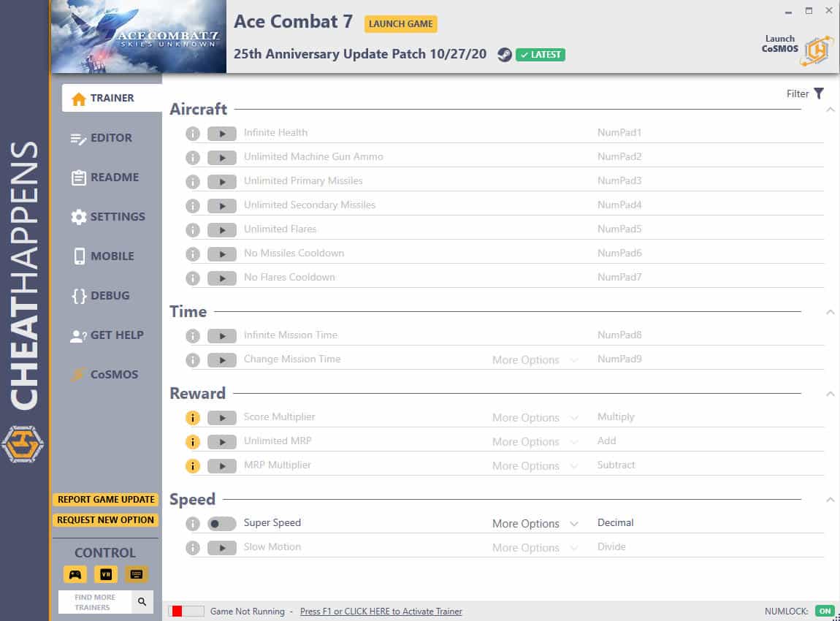
Task: Click info icon for Infinite Health
Action: (x=193, y=134)
